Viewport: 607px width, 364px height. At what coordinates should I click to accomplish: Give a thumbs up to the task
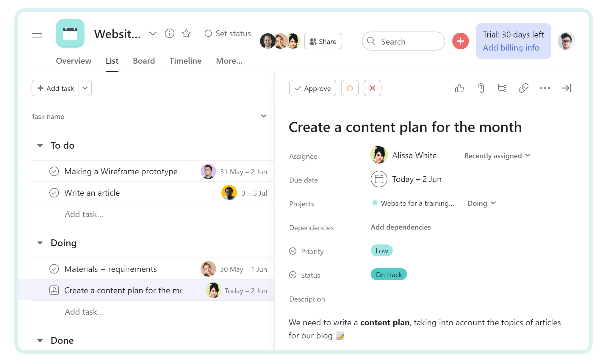tap(459, 88)
